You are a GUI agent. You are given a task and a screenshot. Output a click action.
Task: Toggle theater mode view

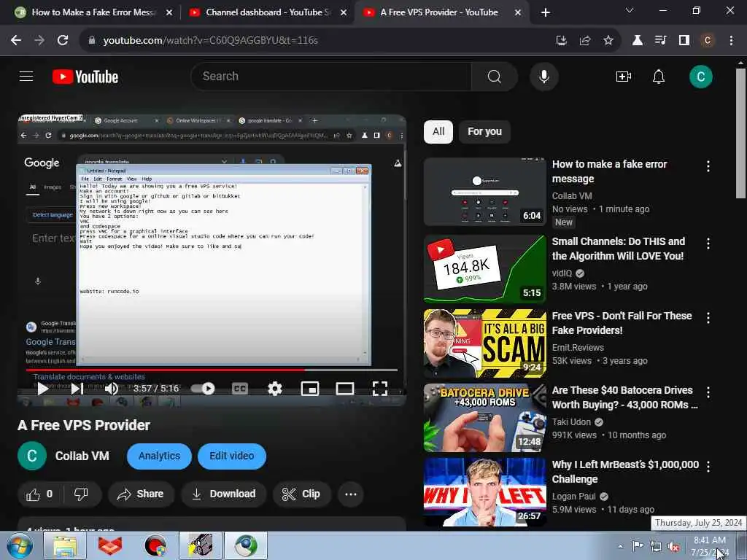pos(345,389)
